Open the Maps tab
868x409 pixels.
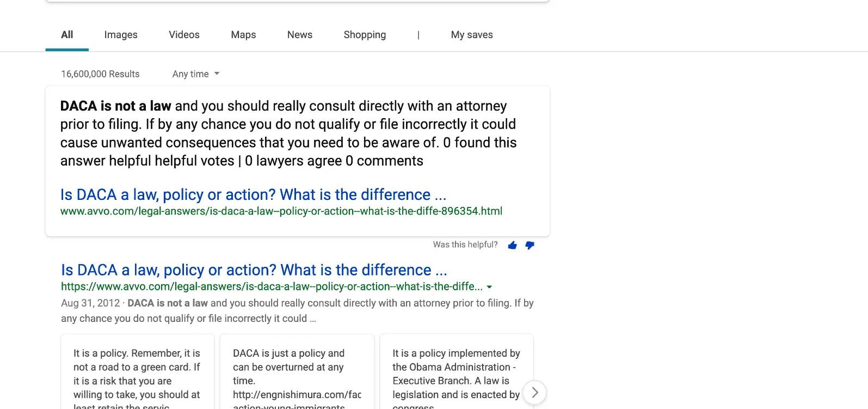point(243,35)
